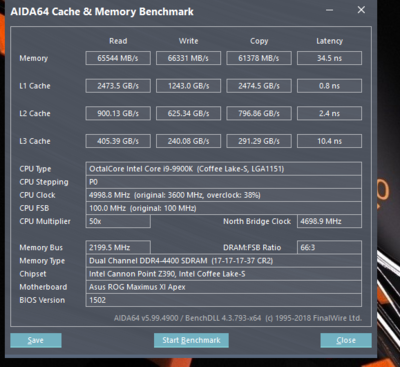The image size is (400, 367).
Task: Select the Memory Write 66331 MB/s field
Action: point(188,58)
